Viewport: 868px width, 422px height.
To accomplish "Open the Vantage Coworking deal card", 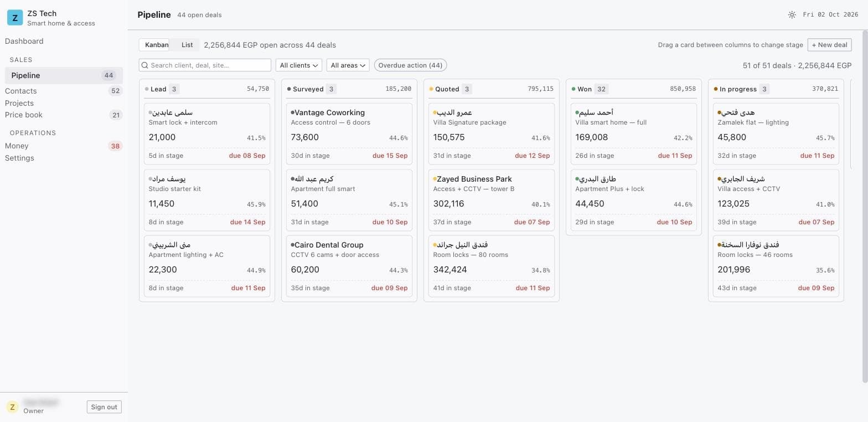I will point(349,133).
